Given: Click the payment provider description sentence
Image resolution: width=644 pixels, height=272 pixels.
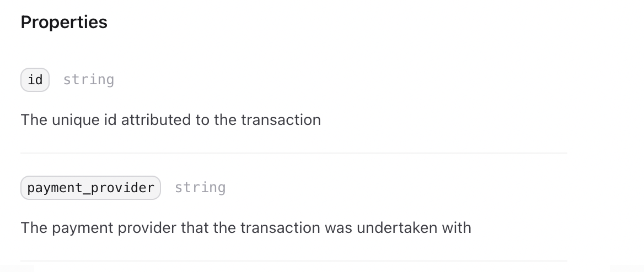Looking at the screenshot, I should coord(245,228).
